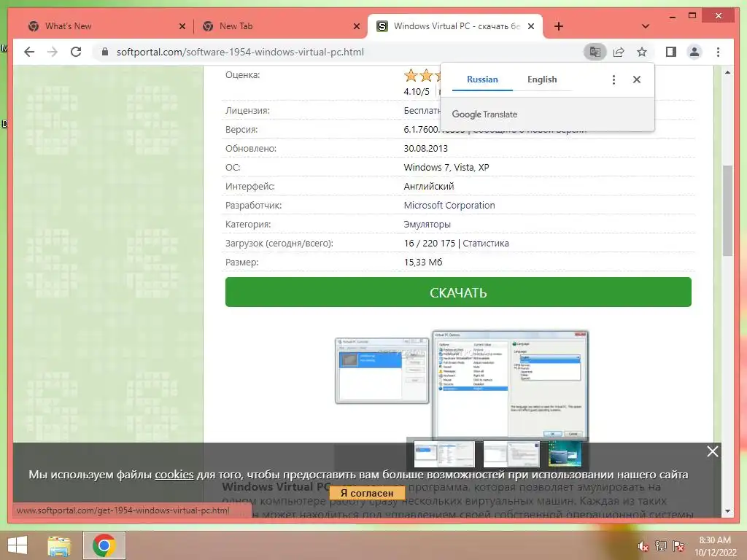Open the Эмуляторы category link
This screenshot has width=747, height=560.
tap(427, 225)
